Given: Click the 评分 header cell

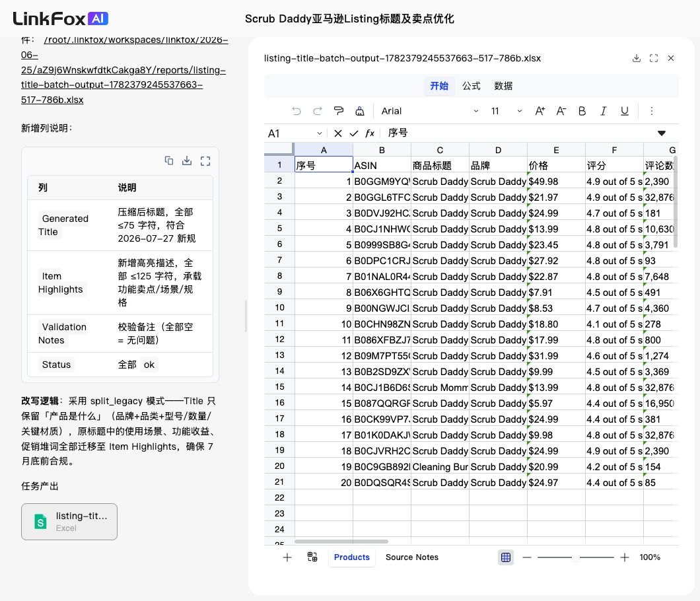Looking at the screenshot, I should tap(614, 165).
